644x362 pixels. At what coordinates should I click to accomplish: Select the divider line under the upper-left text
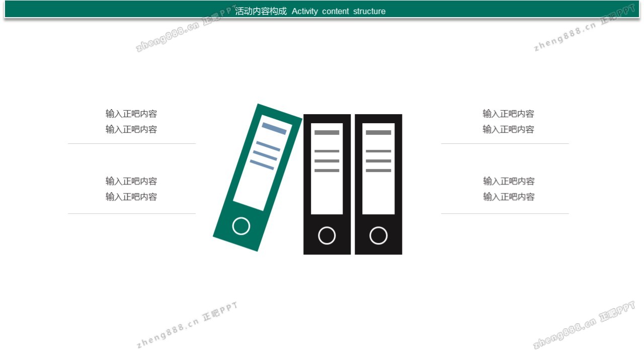tap(132, 144)
